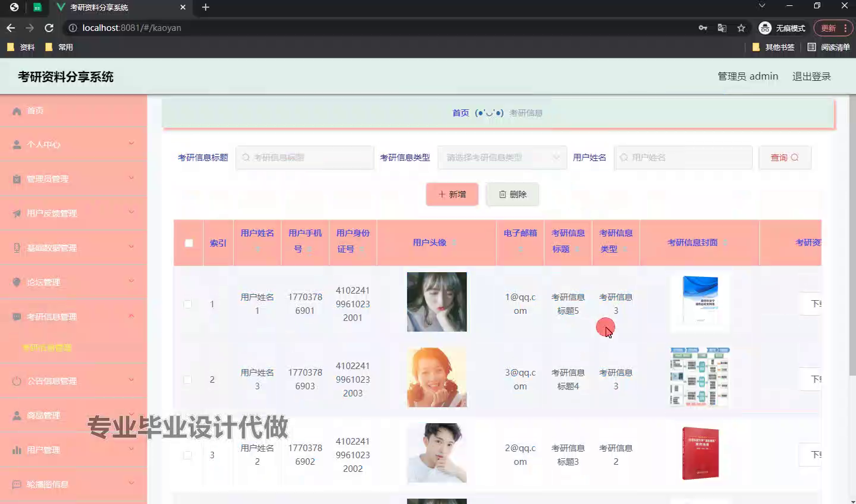Click the microphone icon beside 基础数据管理
856x504 pixels.
pos(17,248)
